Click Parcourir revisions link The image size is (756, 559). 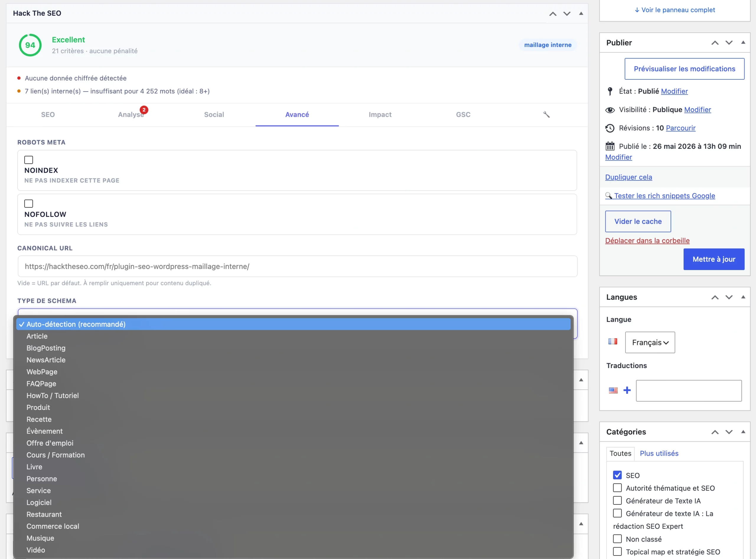click(680, 128)
